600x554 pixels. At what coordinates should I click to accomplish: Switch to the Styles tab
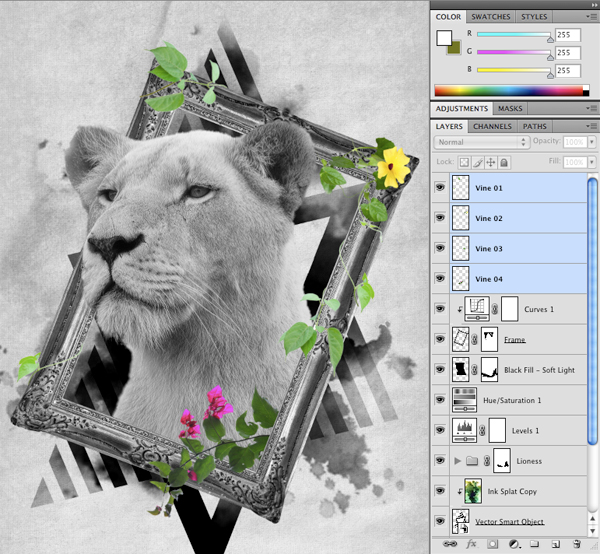534,17
